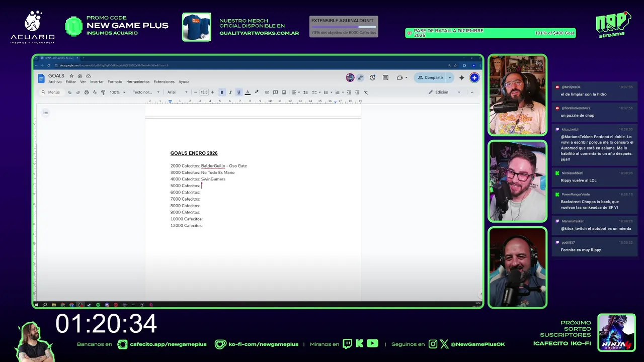Open the Ayuda menu
This screenshot has width=644, height=362.
(184, 82)
